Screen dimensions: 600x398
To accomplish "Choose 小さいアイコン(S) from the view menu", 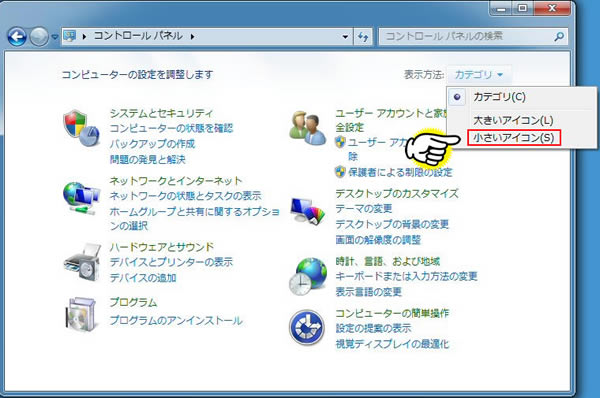I will coord(514,137).
